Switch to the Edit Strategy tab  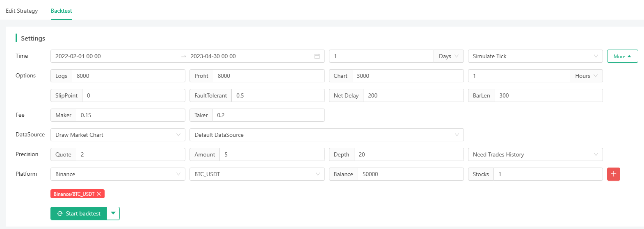[x=22, y=11]
